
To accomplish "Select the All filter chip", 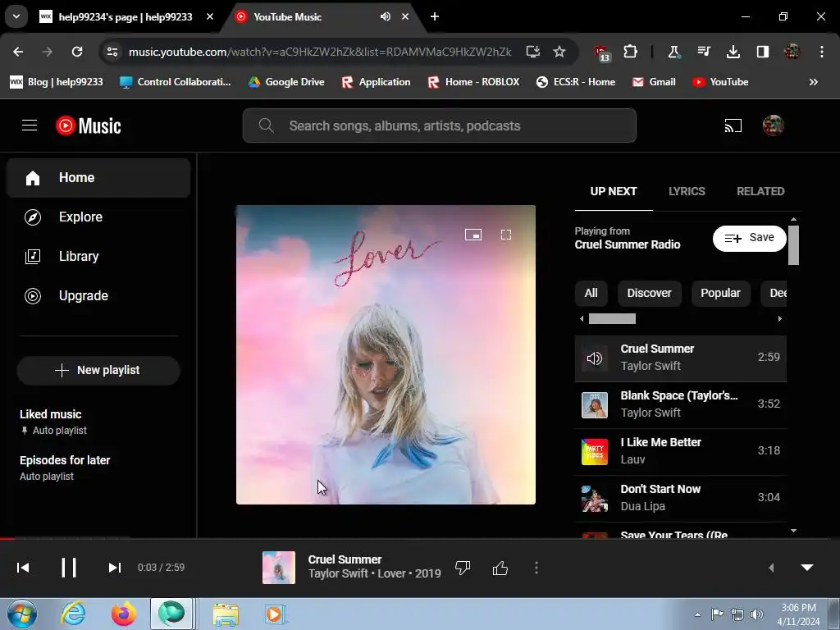I will 591,293.
